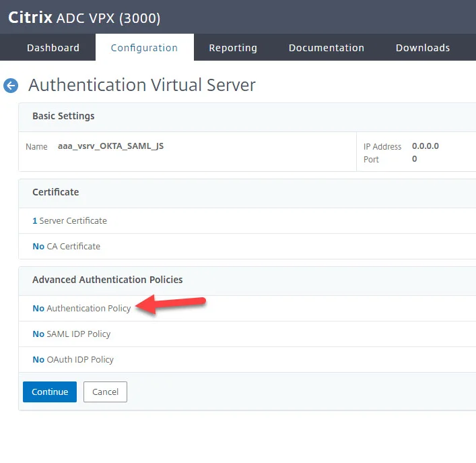
Task: Click the Citrix ADC VPX (3000) title
Action: click(x=84, y=18)
